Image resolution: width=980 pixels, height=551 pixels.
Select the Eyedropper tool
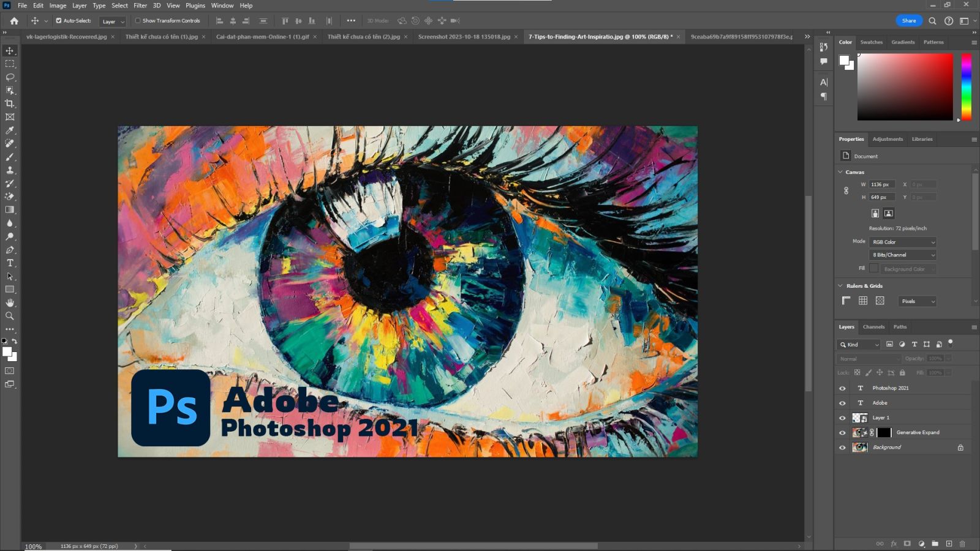[x=9, y=130]
